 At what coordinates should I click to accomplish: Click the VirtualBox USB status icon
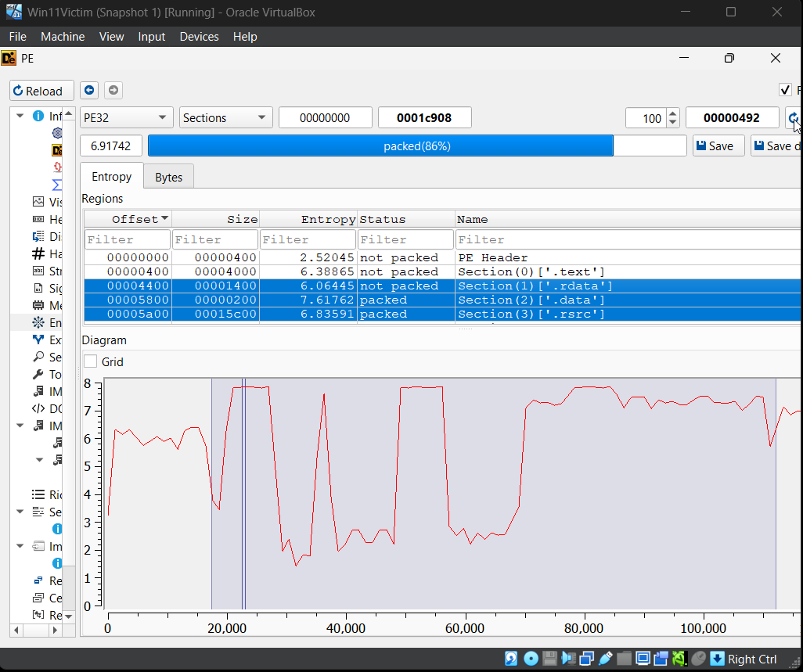click(x=606, y=659)
